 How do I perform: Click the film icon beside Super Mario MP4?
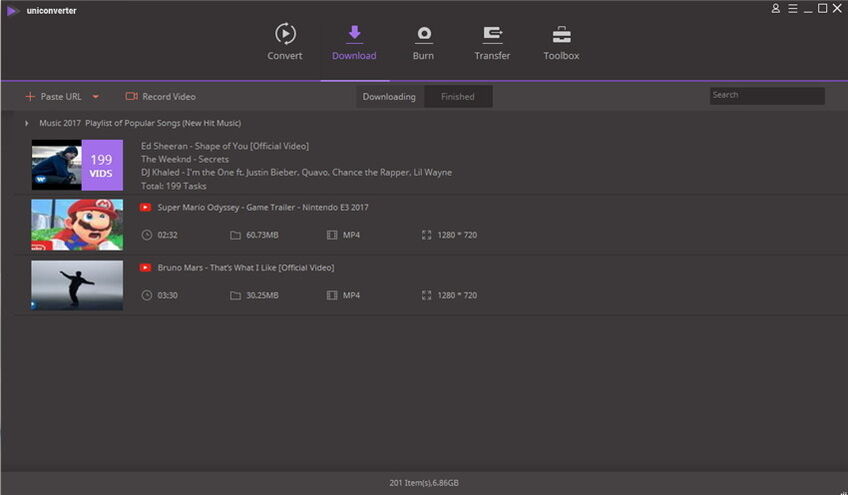tap(332, 235)
